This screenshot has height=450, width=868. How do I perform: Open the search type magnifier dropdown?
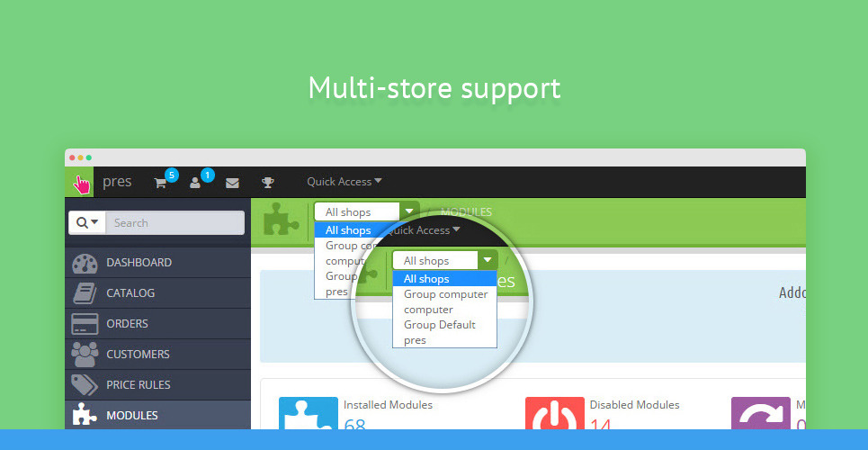tap(87, 223)
